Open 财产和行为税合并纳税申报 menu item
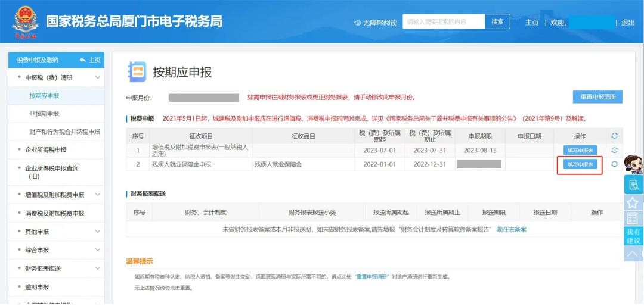Image resolution: width=644 pixels, height=306 pixels. coord(64,132)
